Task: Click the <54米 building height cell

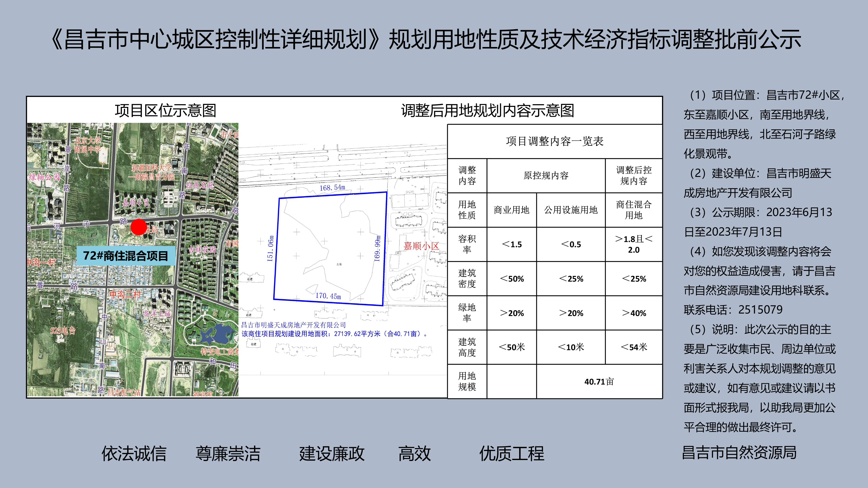Action: pyautogui.click(x=634, y=347)
